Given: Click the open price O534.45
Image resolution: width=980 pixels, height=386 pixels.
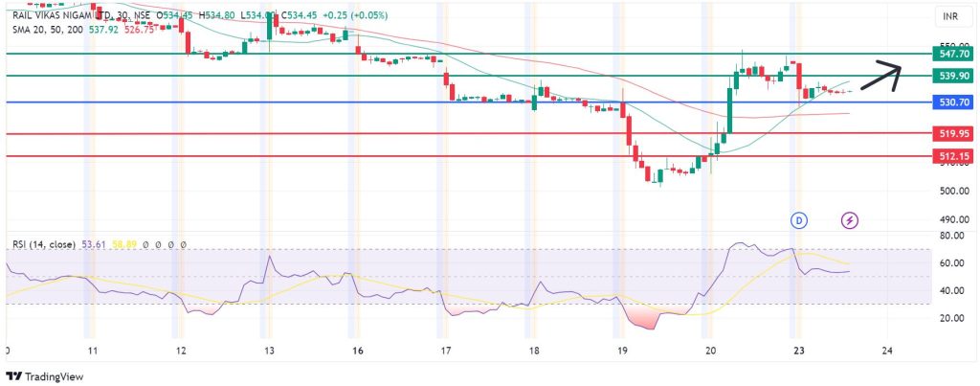Looking at the screenshot, I should click(x=174, y=13).
